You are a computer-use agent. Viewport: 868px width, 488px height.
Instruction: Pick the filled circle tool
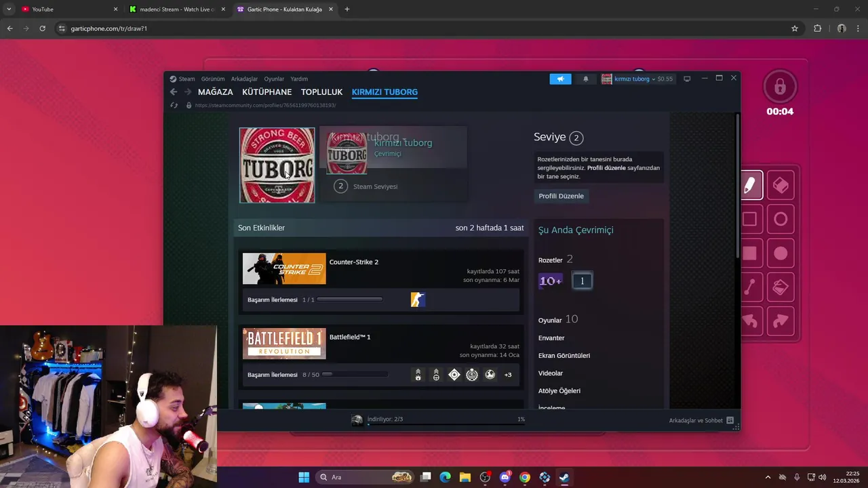click(x=781, y=253)
